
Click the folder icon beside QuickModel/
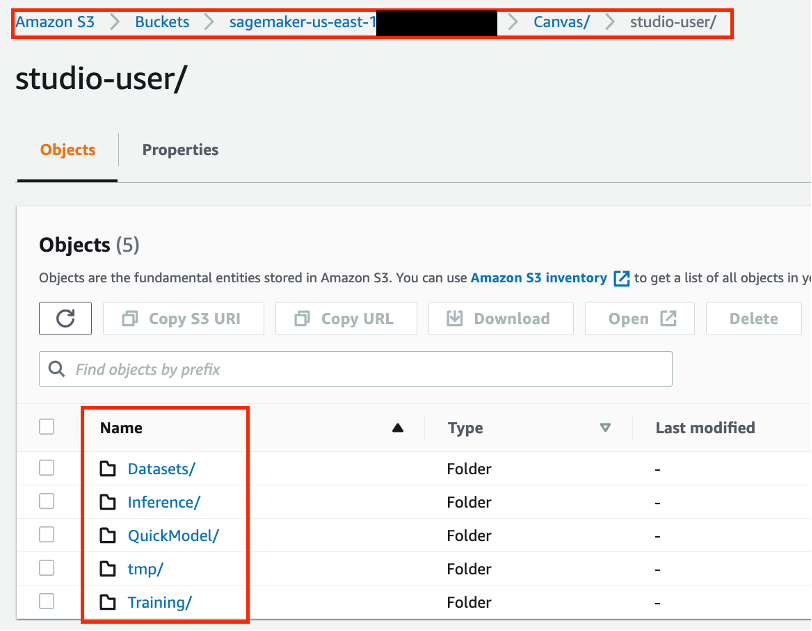[108, 536]
